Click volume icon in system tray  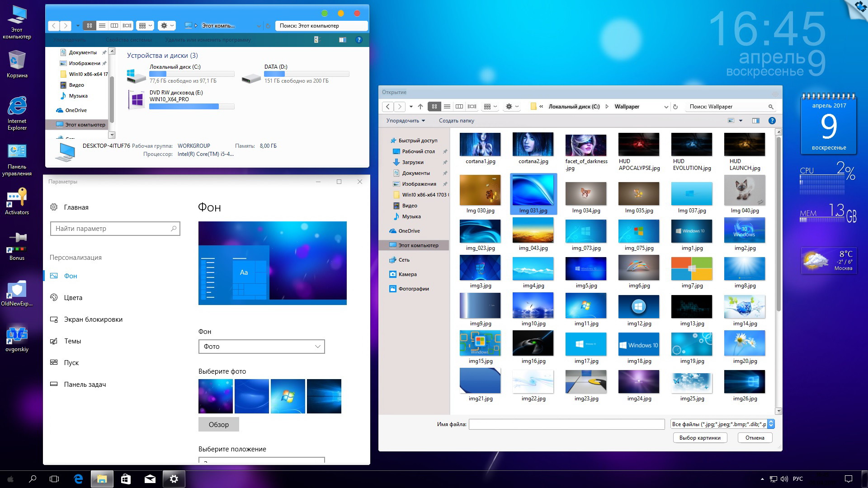784,479
